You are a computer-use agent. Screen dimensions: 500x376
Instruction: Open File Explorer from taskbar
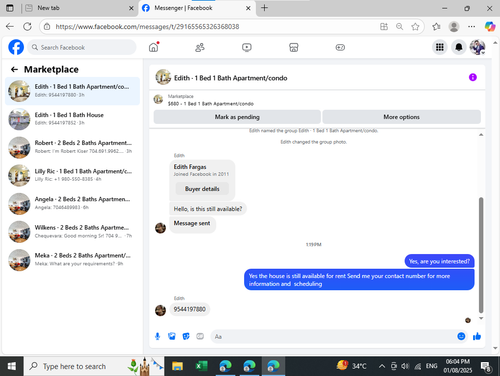pos(177,366)
